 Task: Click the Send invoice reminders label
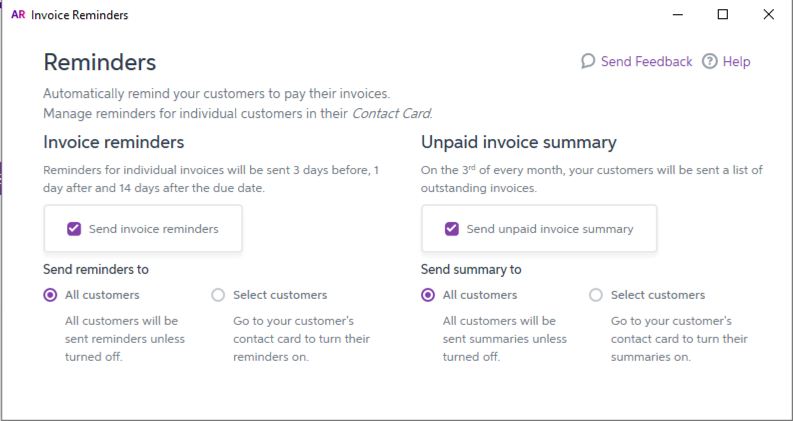click(x=153, y=229)
